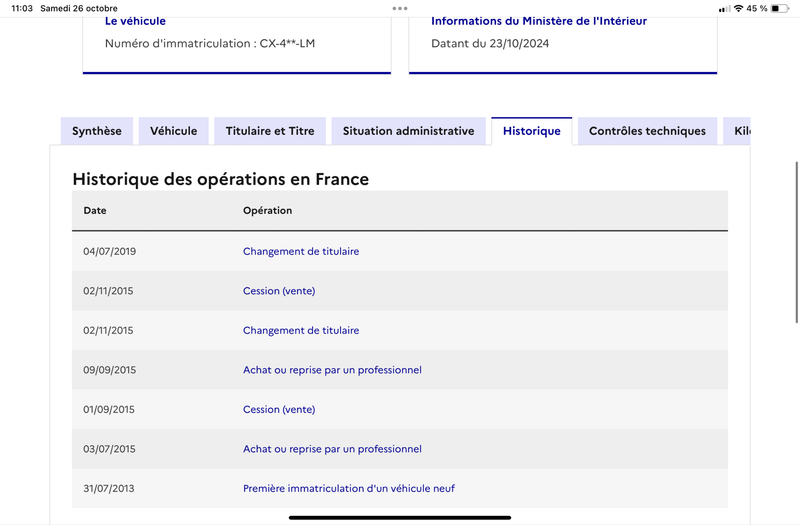Open the Situation administrative tab
This screenshot has width=800, height=525.
point(408,131)
